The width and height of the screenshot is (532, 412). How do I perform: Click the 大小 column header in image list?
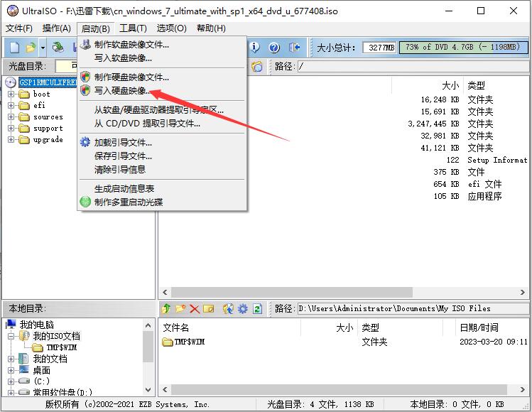(x=450, y=85)
